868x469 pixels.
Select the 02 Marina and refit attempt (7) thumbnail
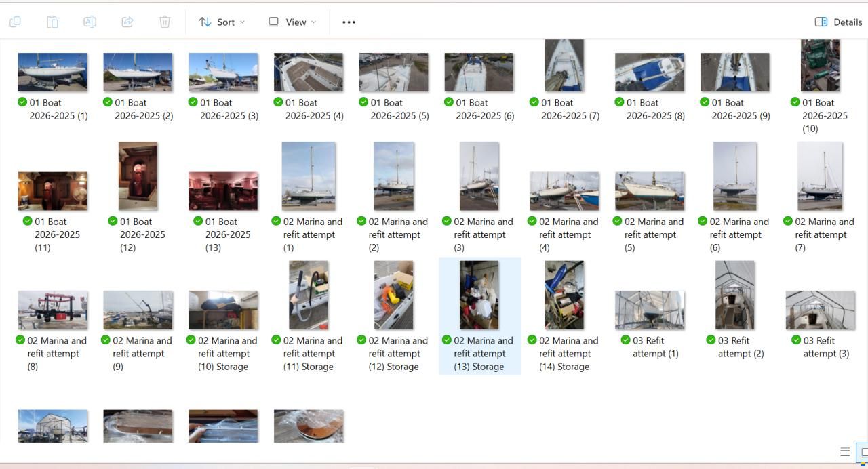pos(820,176)
